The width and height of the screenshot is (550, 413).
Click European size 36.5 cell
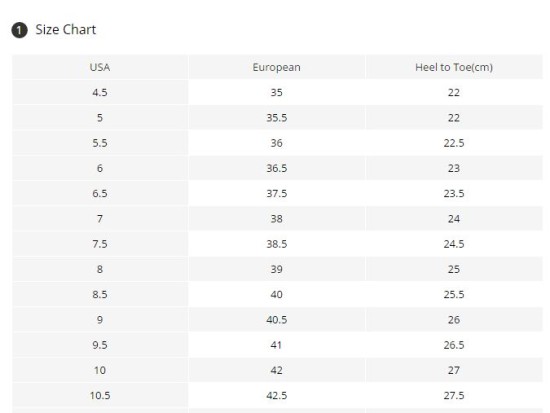coord(277,168)
